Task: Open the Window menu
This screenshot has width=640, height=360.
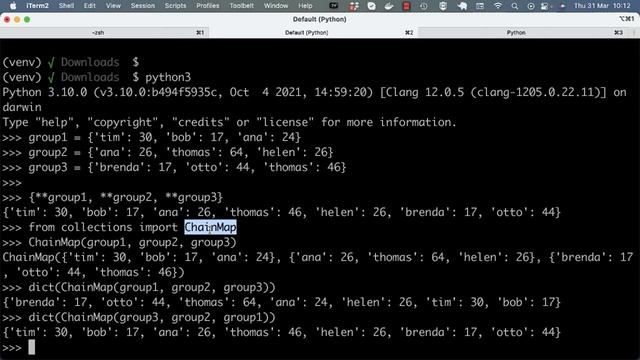Action: (276, 6)
